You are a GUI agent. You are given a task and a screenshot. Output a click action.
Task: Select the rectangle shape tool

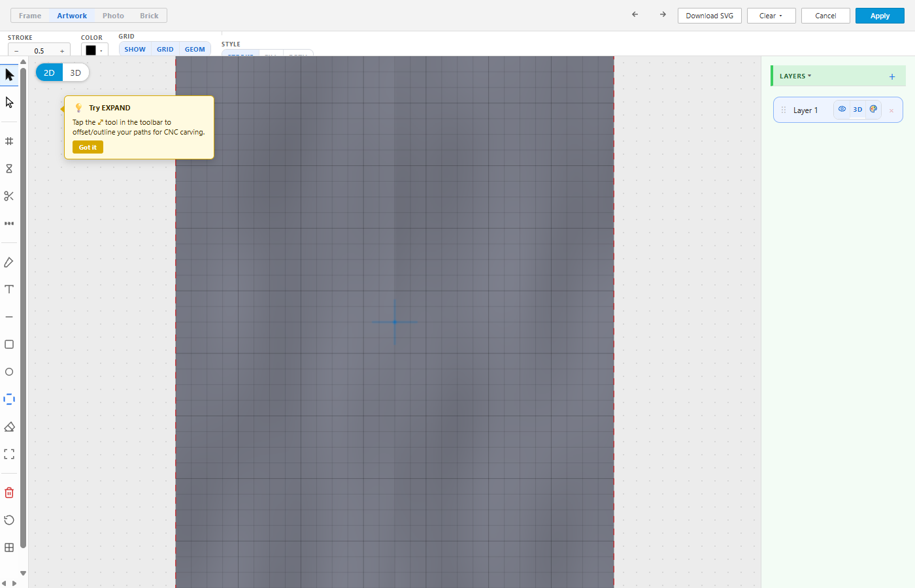coord(9,344)
